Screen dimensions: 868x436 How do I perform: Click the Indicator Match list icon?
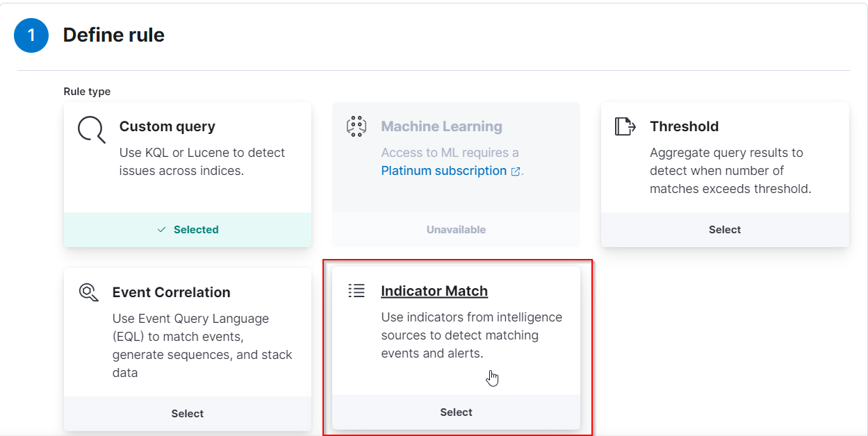356,291
